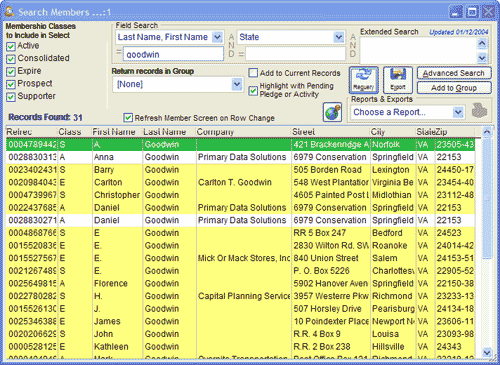Open the Choose a Report dropdown
This screenshot has height=365, width=500.
(458, 112)
